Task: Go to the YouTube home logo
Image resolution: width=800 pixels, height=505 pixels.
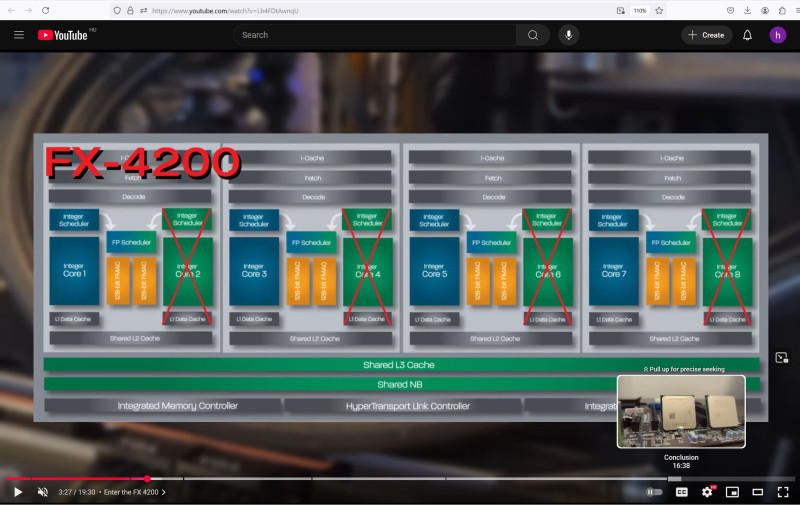Action: (x=63, y=35)
